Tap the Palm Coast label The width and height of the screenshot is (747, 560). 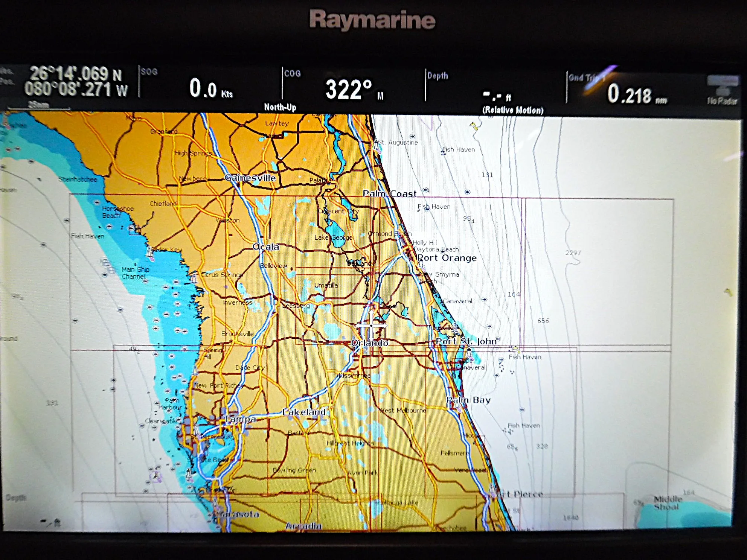click(390, 193)
